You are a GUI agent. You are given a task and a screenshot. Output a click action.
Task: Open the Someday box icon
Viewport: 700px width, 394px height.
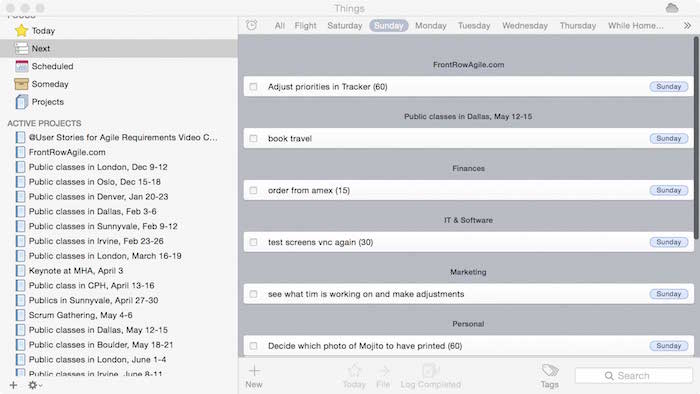[21, 84]
